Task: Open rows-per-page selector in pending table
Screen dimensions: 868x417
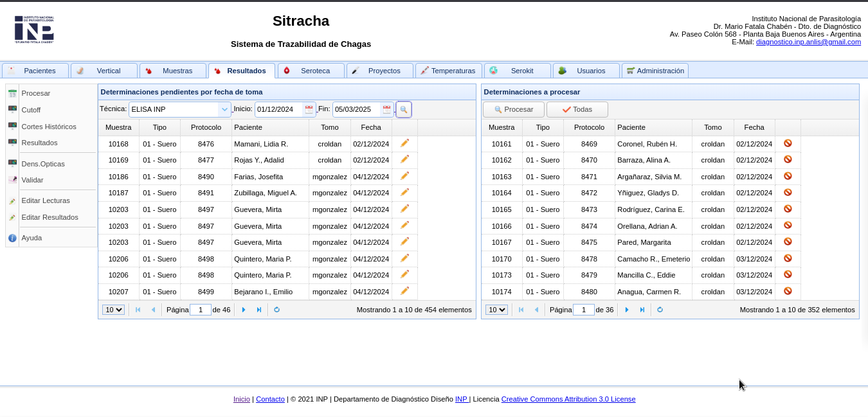Action: pos(113,310)
